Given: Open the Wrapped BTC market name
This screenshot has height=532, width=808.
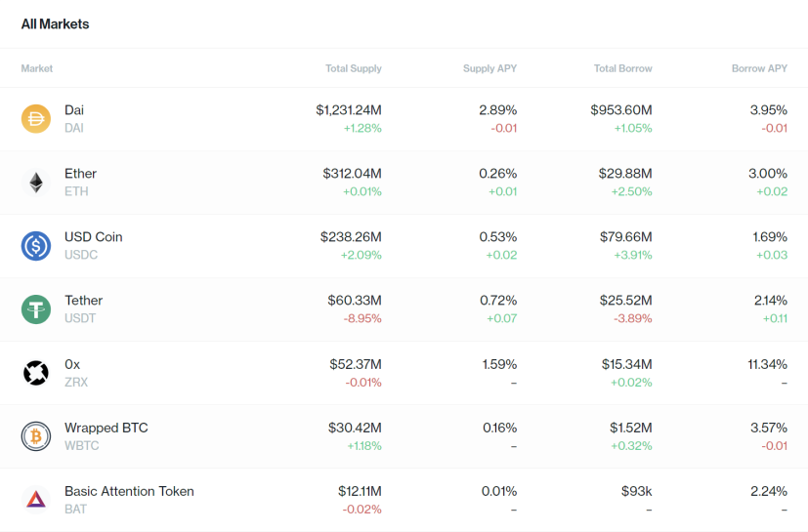Looking at the screenshot, I should coord(106,428).
